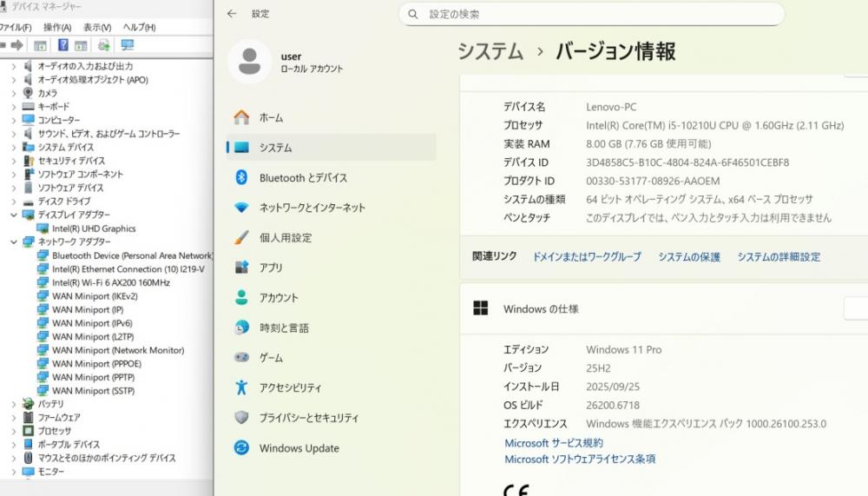
Task: Click the Home (ホーム) house icon
Action: (x=242, y=117)
